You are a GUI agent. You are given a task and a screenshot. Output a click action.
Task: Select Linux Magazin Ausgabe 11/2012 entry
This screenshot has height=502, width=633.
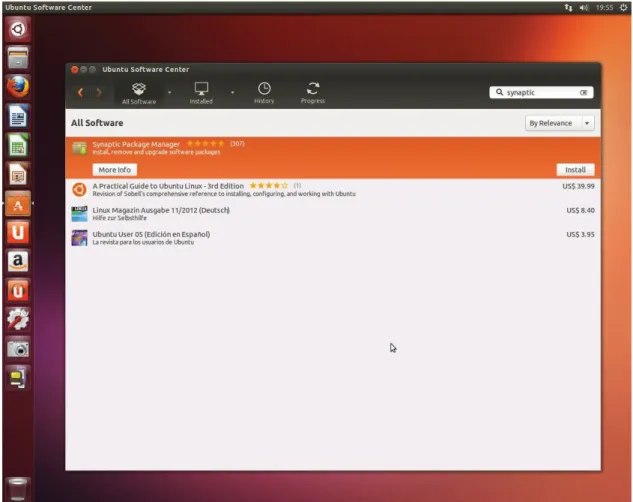pyautogui.click(x=333, y=214)
